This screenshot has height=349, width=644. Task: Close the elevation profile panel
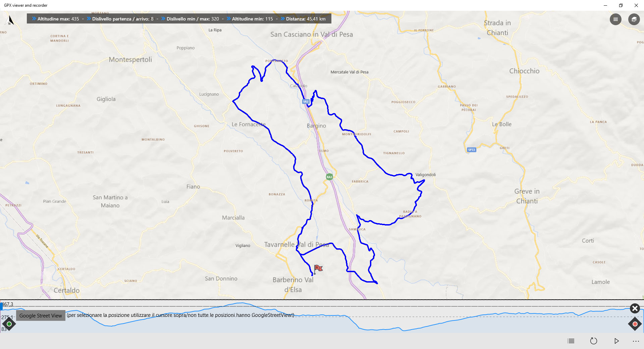pos(635,308)
